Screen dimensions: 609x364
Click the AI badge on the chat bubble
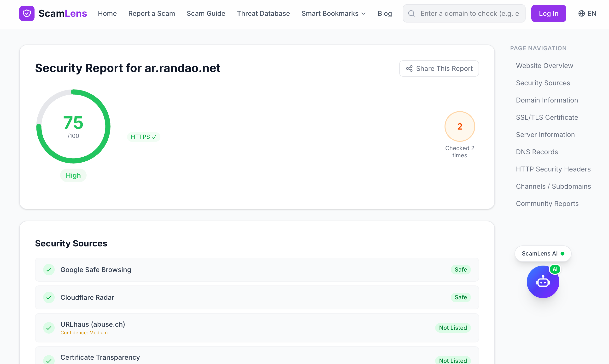[556, 269]
